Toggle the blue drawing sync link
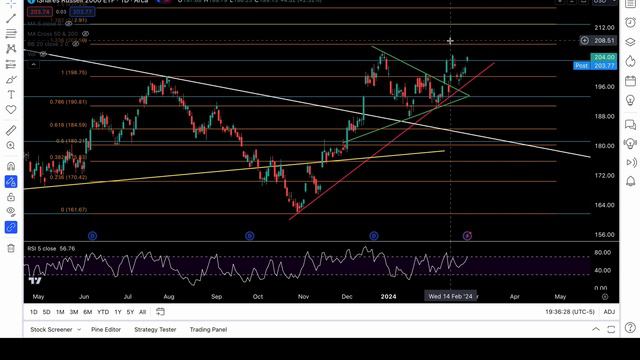 (11, 227)
